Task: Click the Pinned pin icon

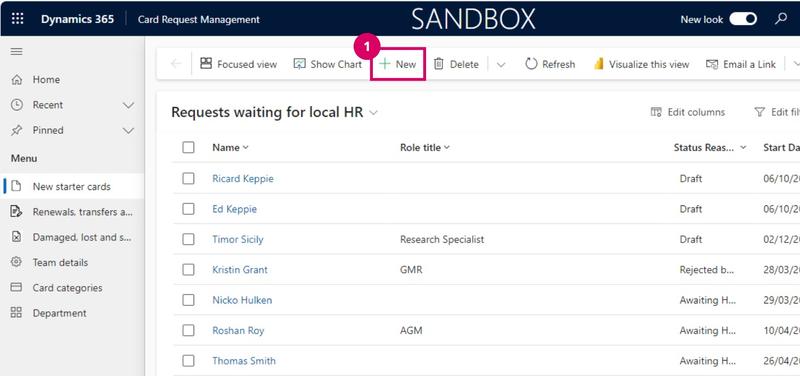Action: [17, 130]
